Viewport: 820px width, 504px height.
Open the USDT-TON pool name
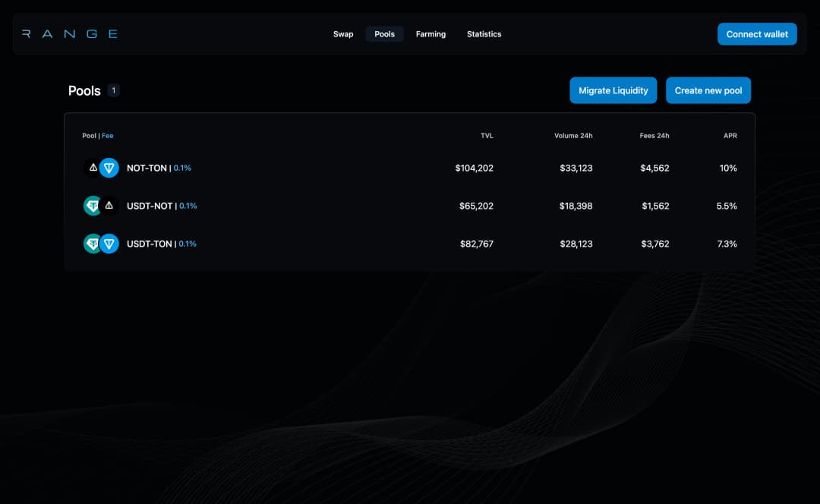point(150,244)
